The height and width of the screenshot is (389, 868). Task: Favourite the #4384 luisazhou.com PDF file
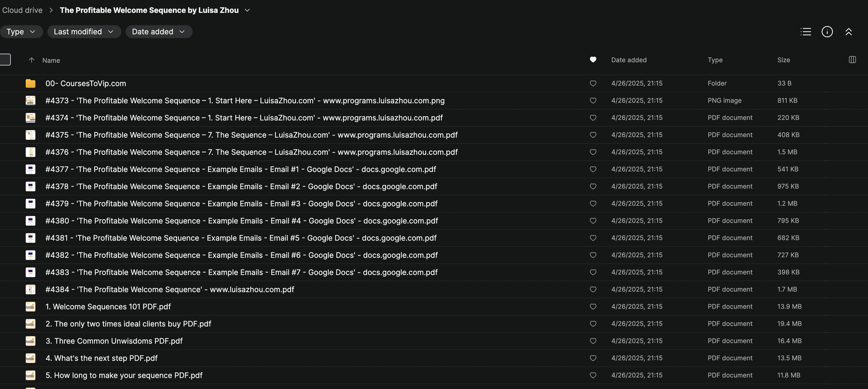[x=593, y=289]
